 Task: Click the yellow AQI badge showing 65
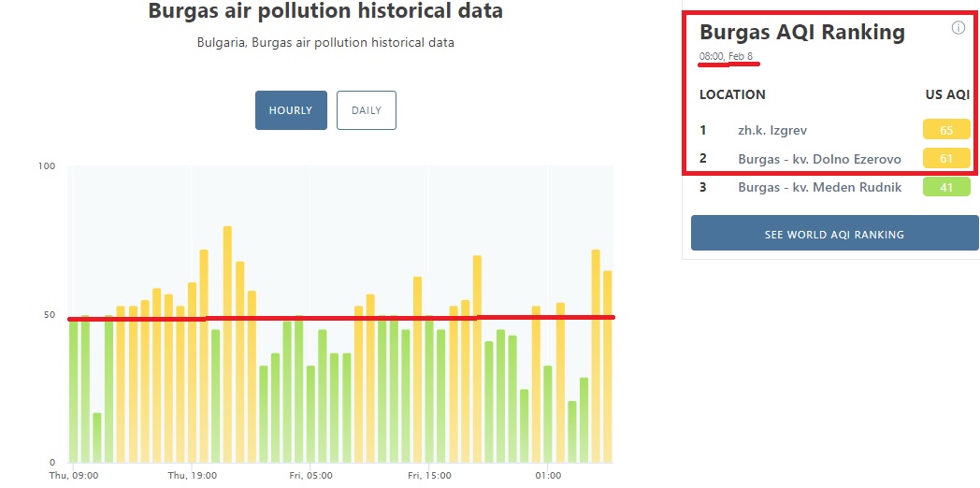click(x=946, y=130)
